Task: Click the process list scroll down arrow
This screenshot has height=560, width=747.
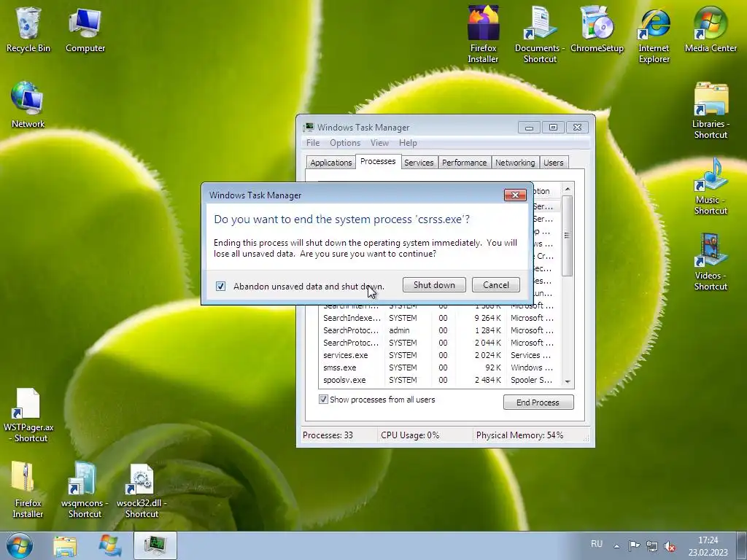Action: coord(568,381)
